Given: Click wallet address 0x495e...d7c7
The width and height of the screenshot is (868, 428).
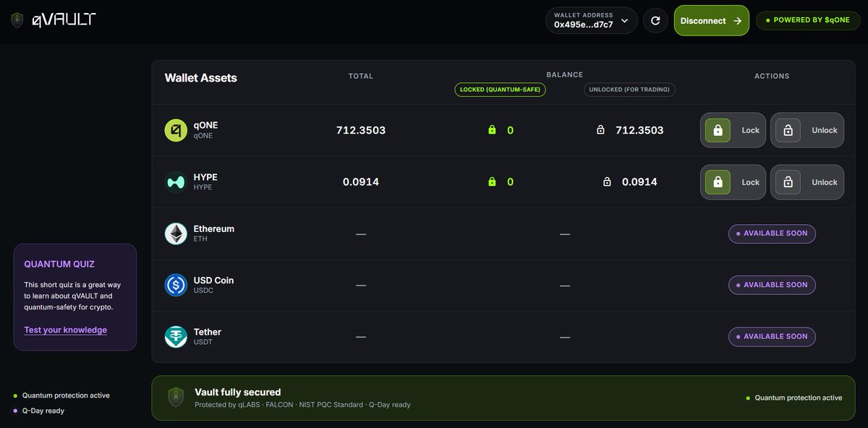Looking at the screenshot, I should 583,25.
